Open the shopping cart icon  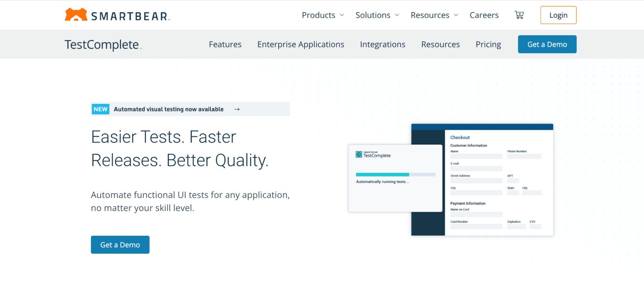tap(519, 15)
